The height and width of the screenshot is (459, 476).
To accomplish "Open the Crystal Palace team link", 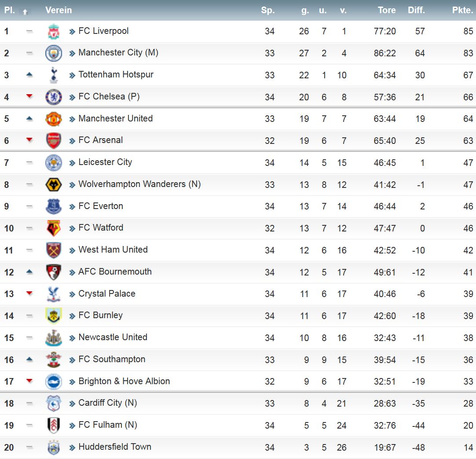I will (x=107, y=294).
